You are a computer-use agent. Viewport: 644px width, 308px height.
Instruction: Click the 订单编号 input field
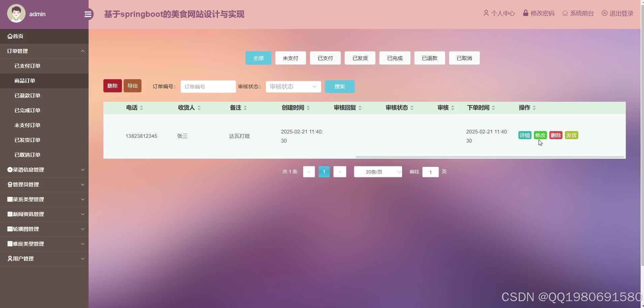[x=208, y=87]
